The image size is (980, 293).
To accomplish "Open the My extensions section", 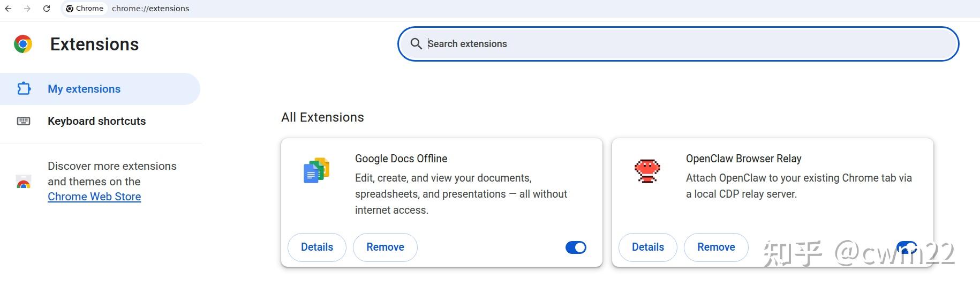I will 84,89.
